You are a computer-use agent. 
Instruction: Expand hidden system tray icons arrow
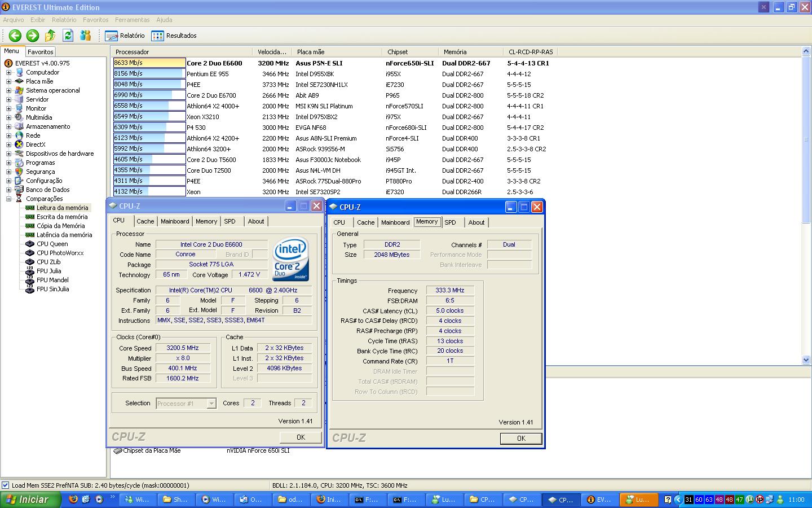tap(678, 500)
